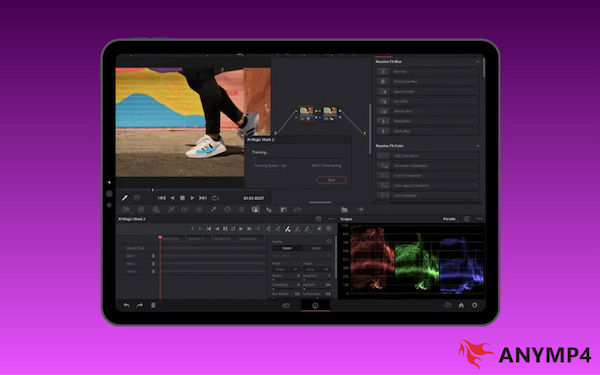Select the Box Blur effect
This screenshot has height=375, width=600.
point(427,72)
